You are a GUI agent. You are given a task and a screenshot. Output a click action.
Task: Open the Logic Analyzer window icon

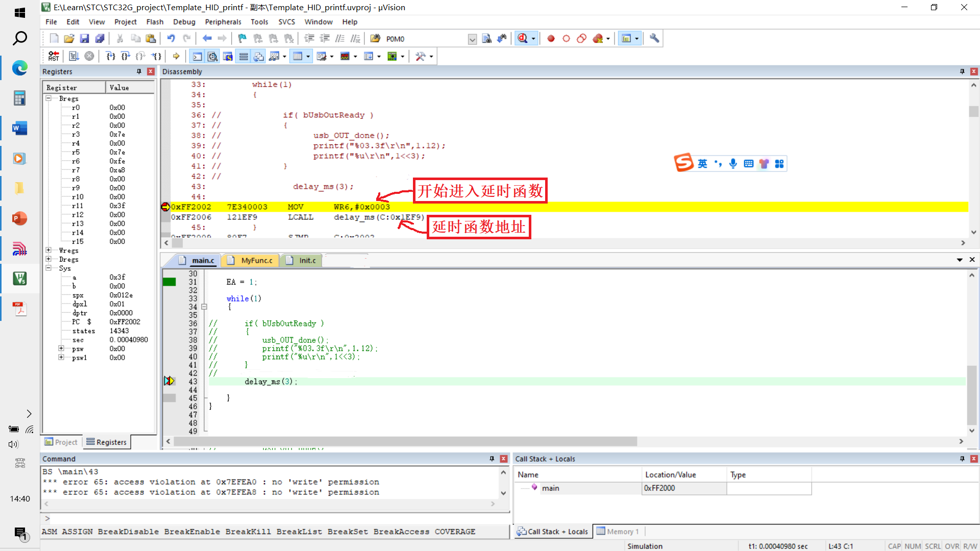click(345, 56)
